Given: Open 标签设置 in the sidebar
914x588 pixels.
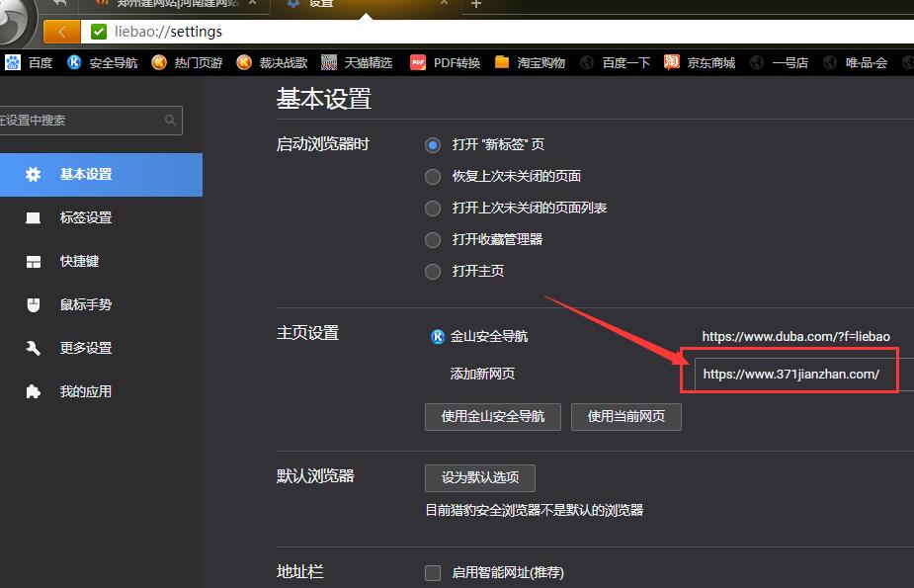Looking at the screenshot, I should 102,218.
